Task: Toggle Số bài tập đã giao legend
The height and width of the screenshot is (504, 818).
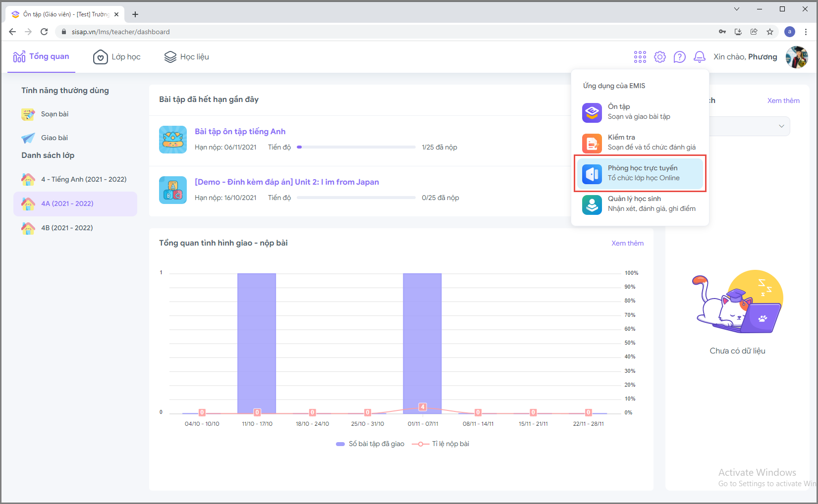Action: [x=370, y=444]
